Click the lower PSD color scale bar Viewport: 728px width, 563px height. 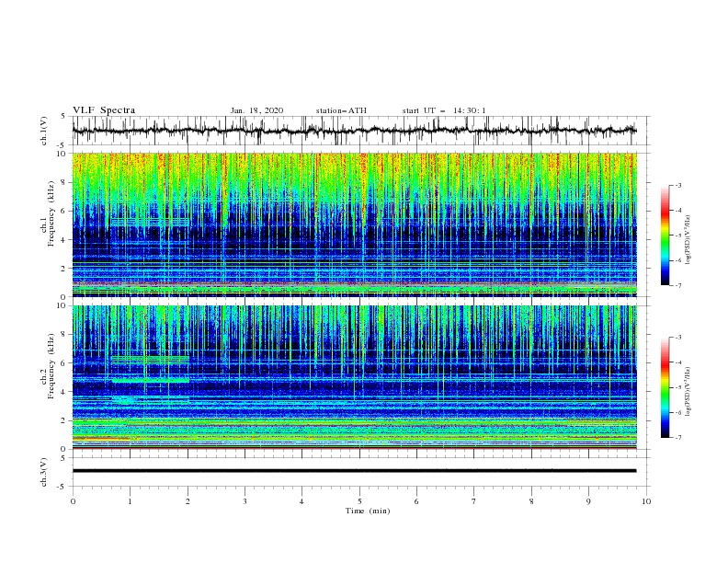(x=665, y=387)
